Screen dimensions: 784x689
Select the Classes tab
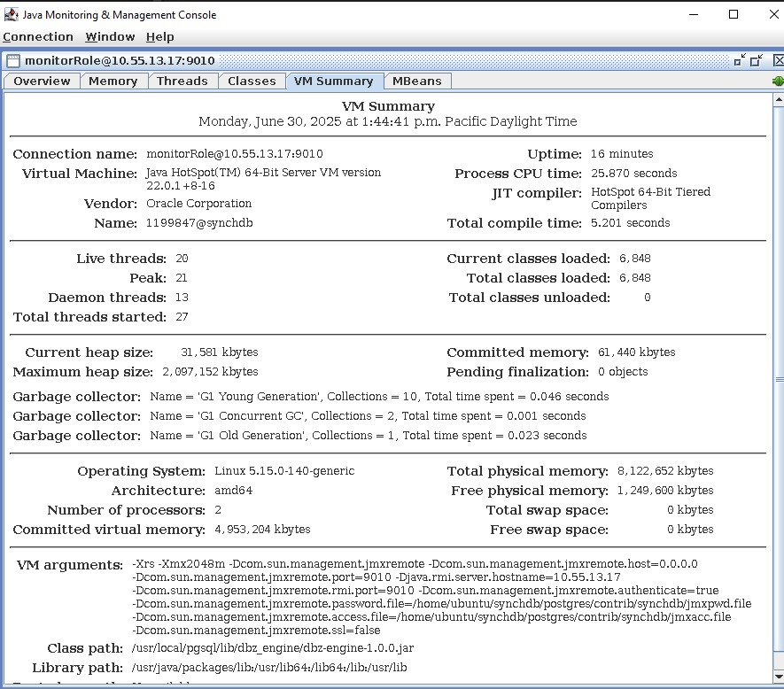252,81
